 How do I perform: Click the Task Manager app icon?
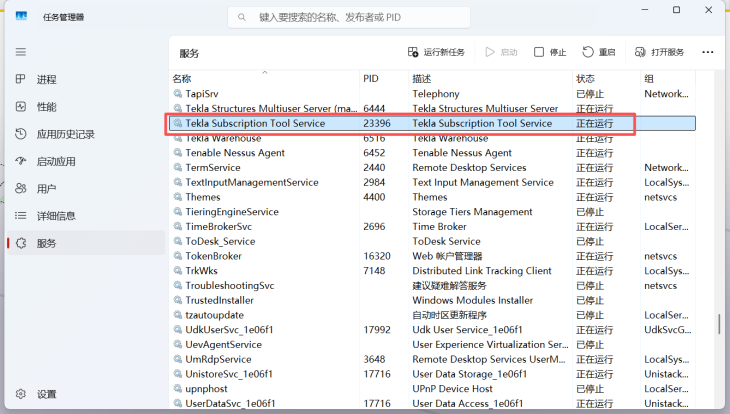click(21, 17)
